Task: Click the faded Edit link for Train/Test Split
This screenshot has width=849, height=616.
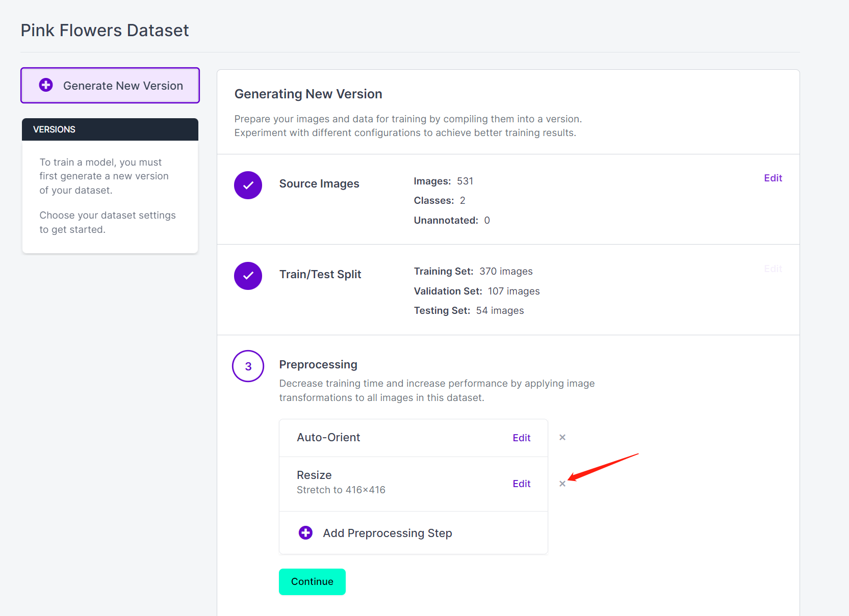Action: click(x=773, y=269)
